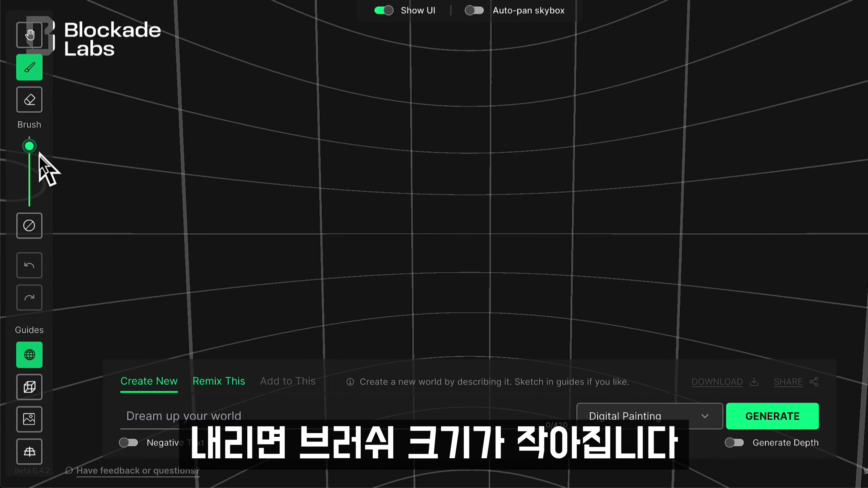Click the Guides label text
This screenshot has height=488, width=868.
tap(29, 330)
